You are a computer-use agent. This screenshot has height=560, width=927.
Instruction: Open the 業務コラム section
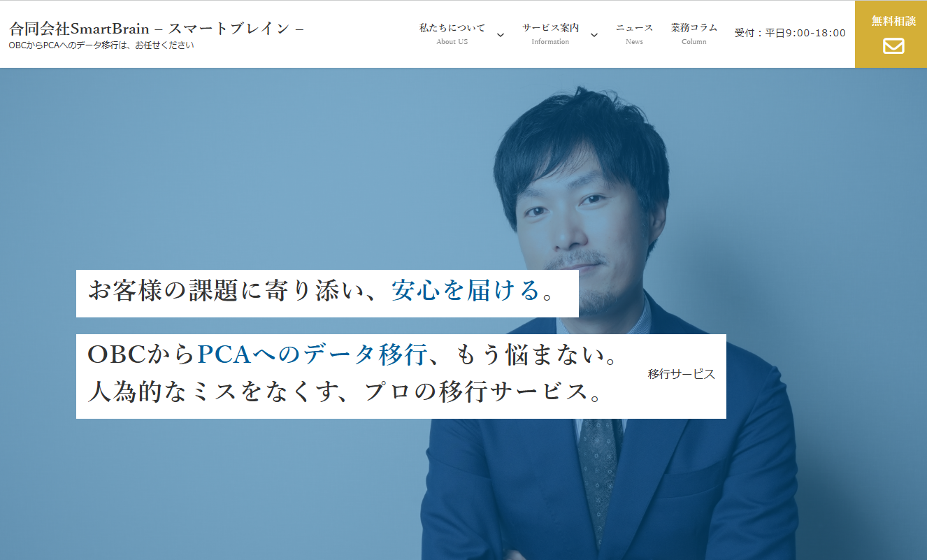(694, 28)
